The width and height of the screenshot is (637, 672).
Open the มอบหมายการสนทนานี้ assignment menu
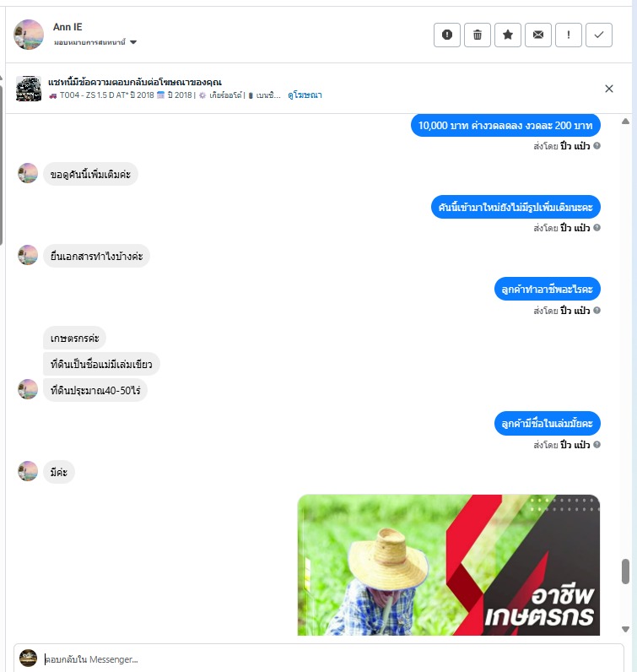pos(94,42)
